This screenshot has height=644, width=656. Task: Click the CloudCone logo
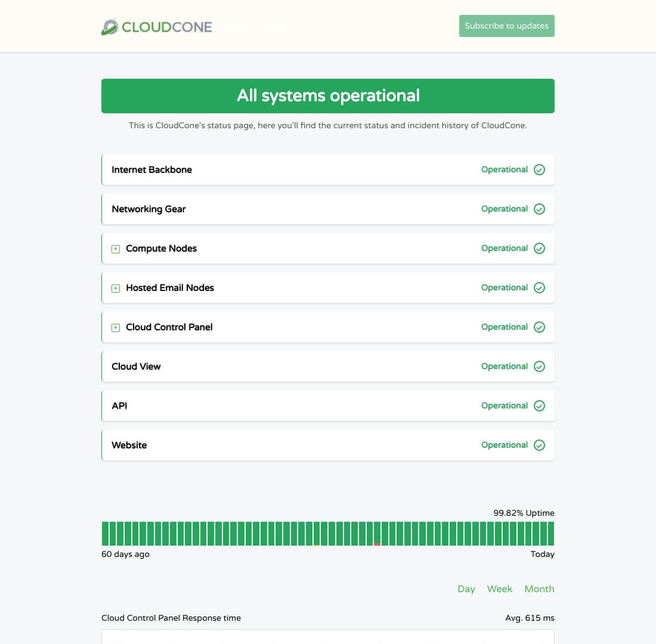point(156,27)
